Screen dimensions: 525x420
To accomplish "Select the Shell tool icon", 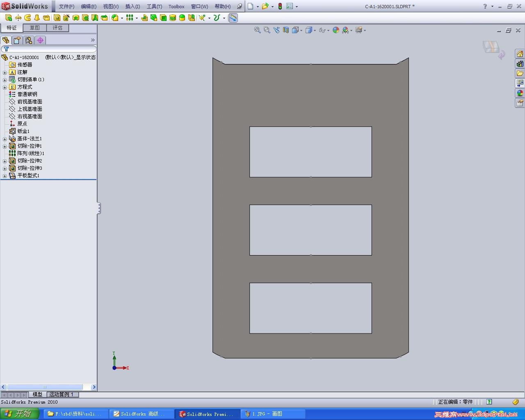I will 163,18.
